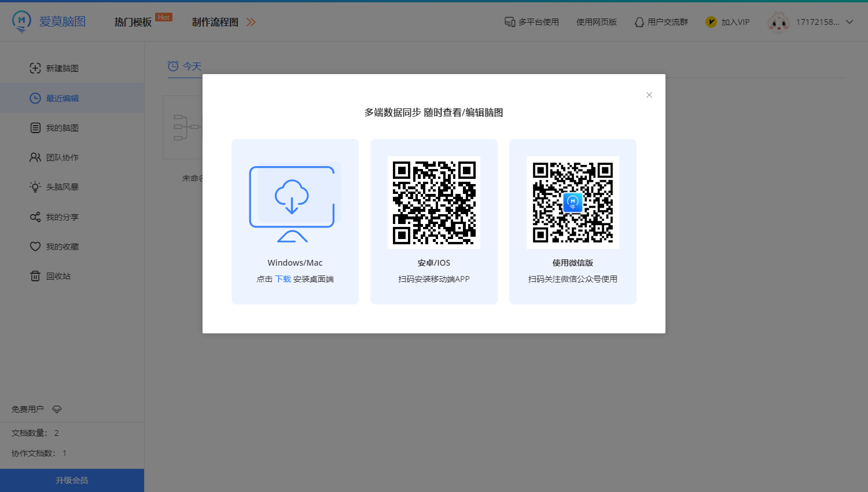868x492 pixels.
Task: Open 头脑风暴 brainstorm section
Action: pos(72,187)
